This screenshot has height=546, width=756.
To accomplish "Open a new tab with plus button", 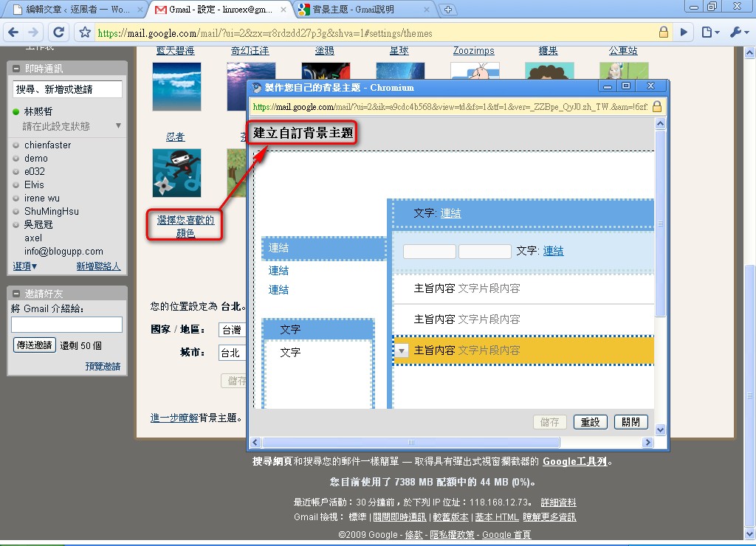I will [x=447, y=9].
